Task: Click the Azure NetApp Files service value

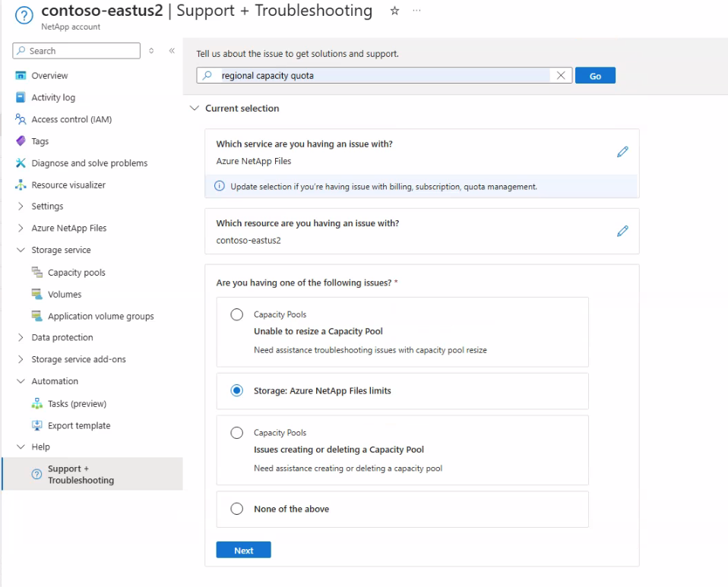Action: (254, 161)
